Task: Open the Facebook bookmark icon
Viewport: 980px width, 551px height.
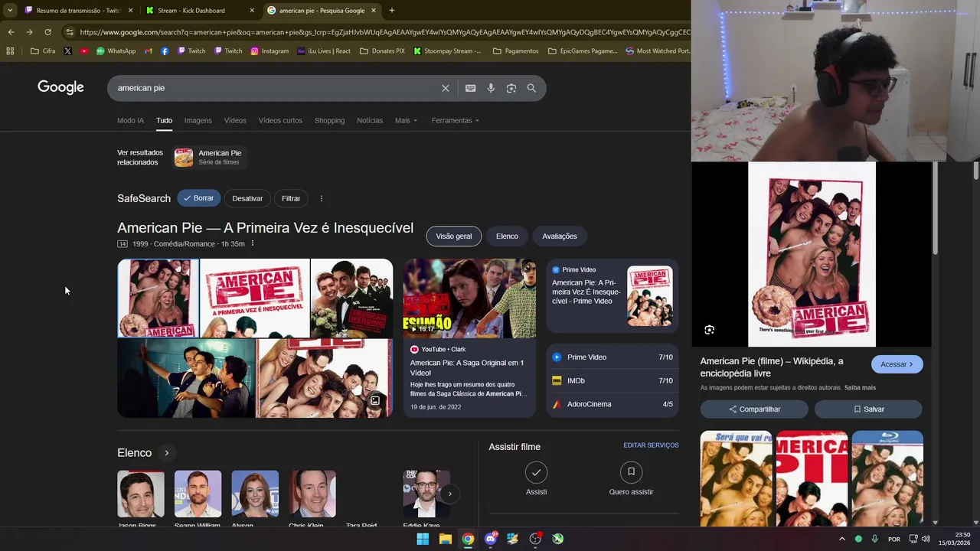Action: [x=165, y=51]
